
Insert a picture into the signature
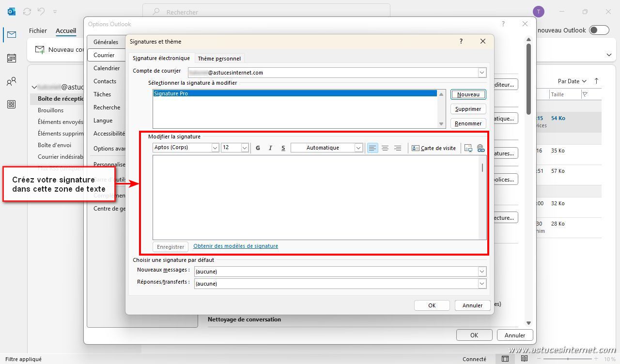click(468, 148)
